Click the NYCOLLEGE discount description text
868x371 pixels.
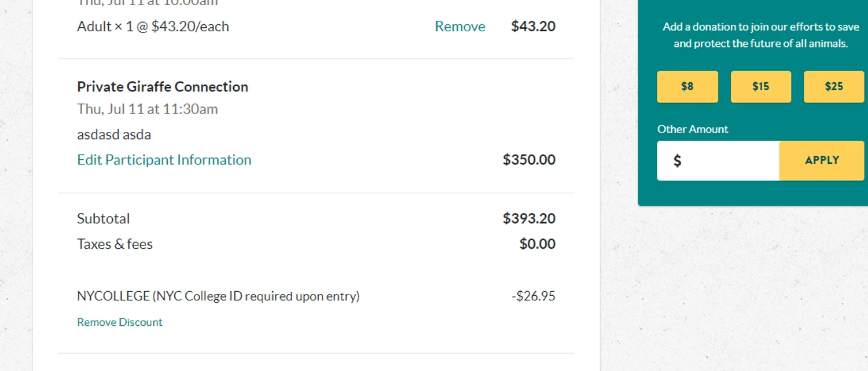point(218,296)
